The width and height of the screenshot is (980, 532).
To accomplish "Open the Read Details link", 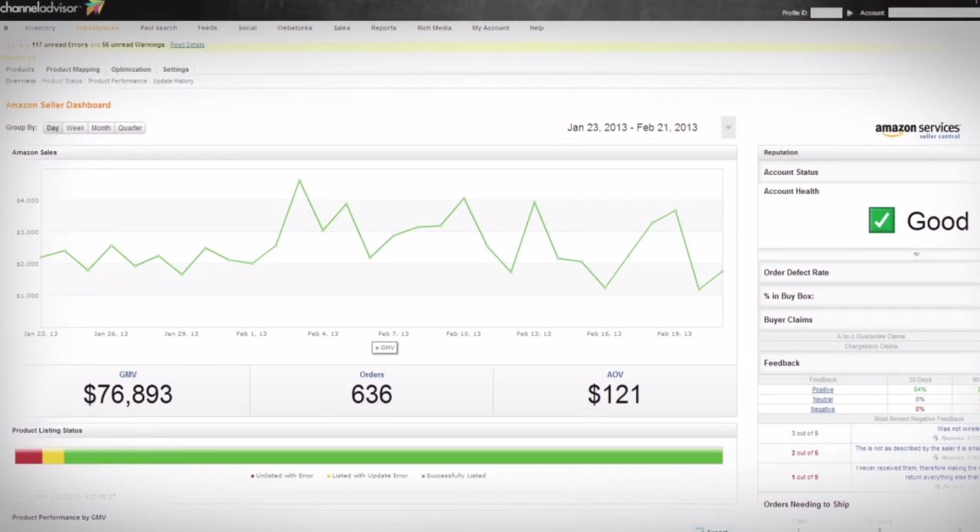I will 187,45.
